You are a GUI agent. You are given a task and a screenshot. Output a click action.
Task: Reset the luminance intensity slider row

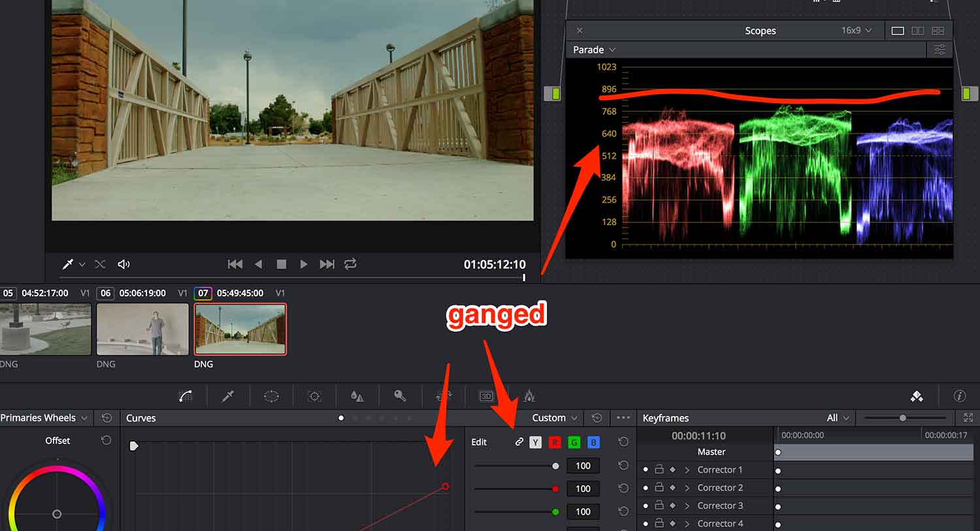tap(623, 466)
